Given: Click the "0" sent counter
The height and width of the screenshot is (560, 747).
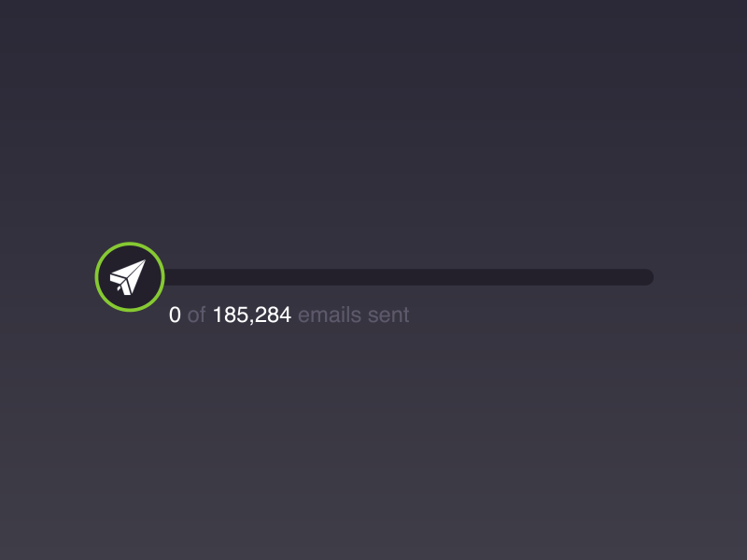Looking at the screenshot, I should (175, 315).
